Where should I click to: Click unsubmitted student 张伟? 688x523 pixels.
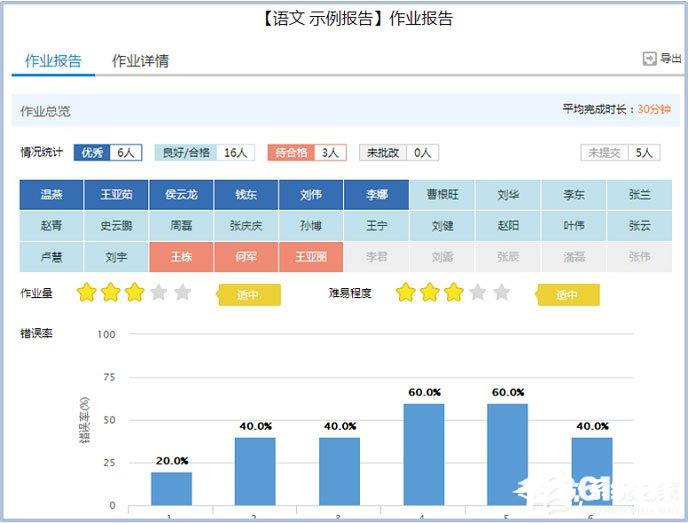pyautogui.click(x=640, y=257)
